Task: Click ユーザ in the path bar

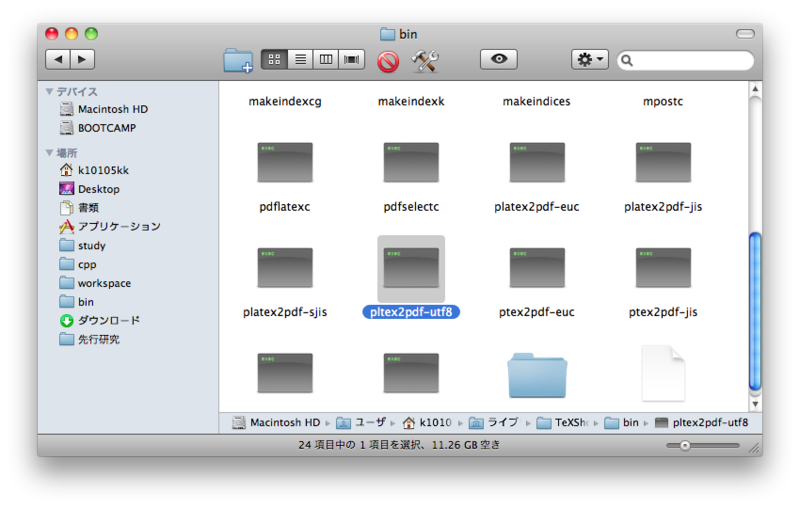Action: coord(361,422)
